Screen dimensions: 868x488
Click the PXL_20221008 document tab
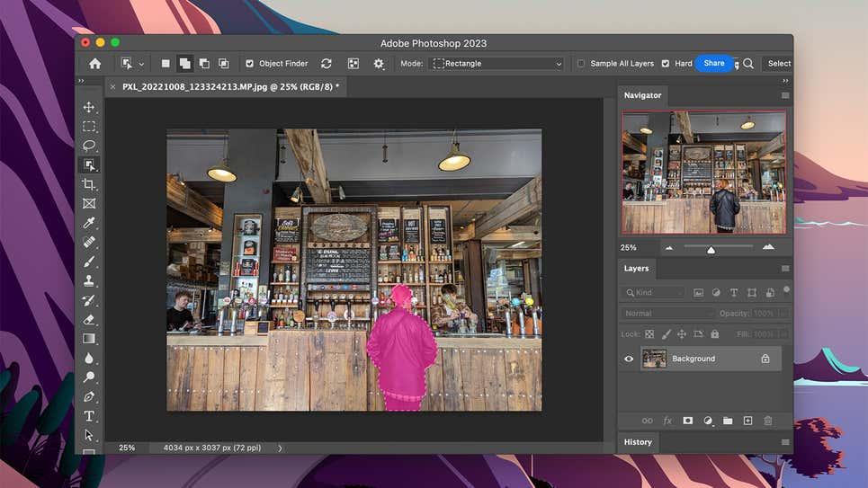pyautogui.click(x=228, y=87)
